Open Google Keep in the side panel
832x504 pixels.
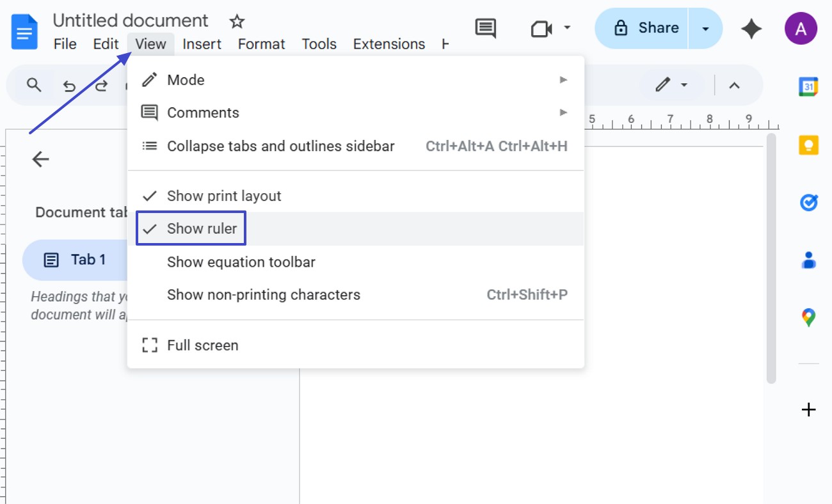coord(808,145)
